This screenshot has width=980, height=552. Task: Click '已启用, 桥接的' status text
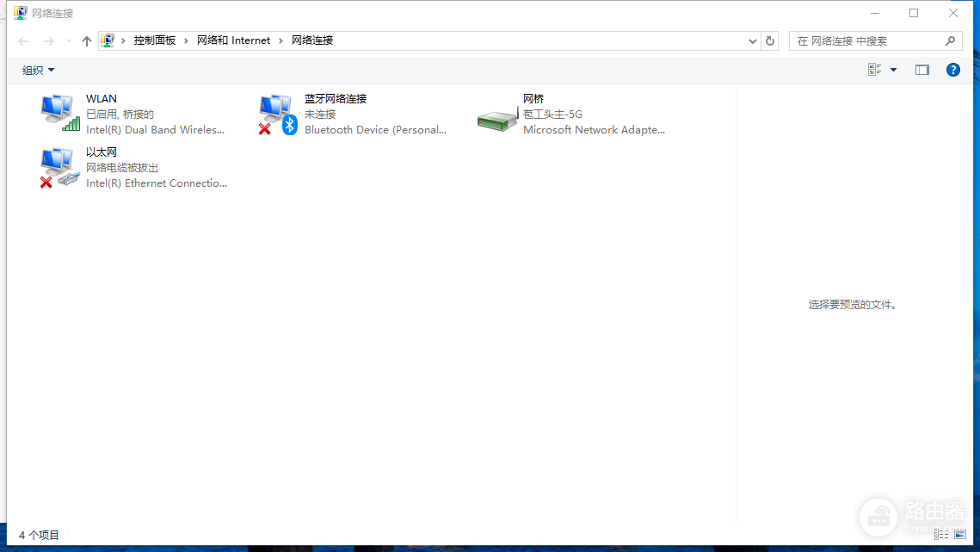click(x=120, y=114)
